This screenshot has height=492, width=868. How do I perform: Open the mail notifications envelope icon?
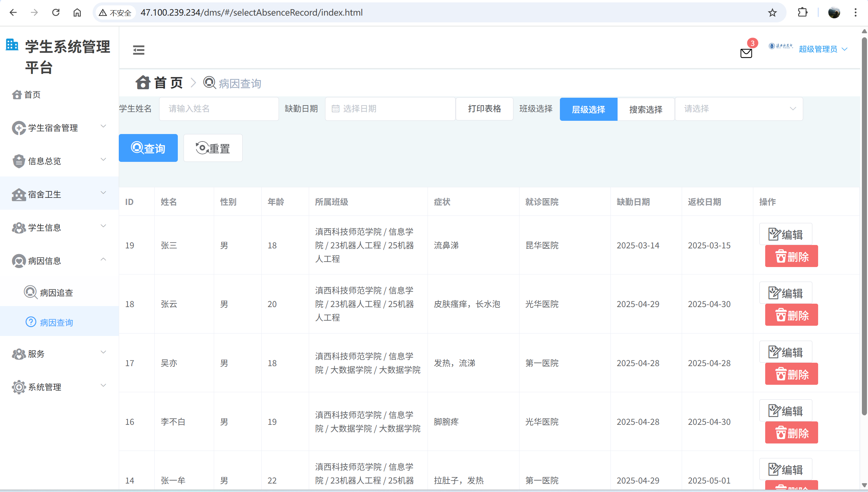tap(746, 53)
